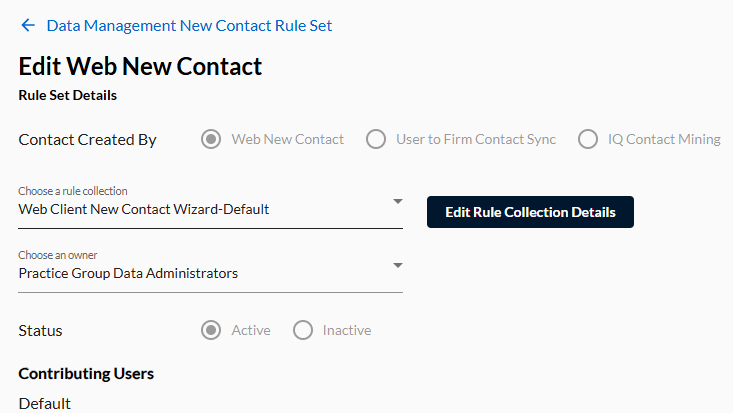The height and width of the screenshot is (413, 733).
Task: Select User to Firm Contact Sync option
Action: (x=376, y=139)
